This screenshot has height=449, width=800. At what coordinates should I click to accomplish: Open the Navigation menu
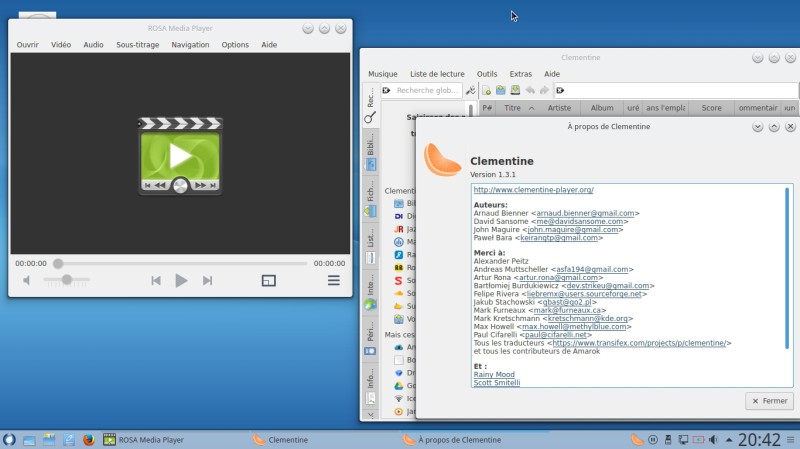[190, 44]
